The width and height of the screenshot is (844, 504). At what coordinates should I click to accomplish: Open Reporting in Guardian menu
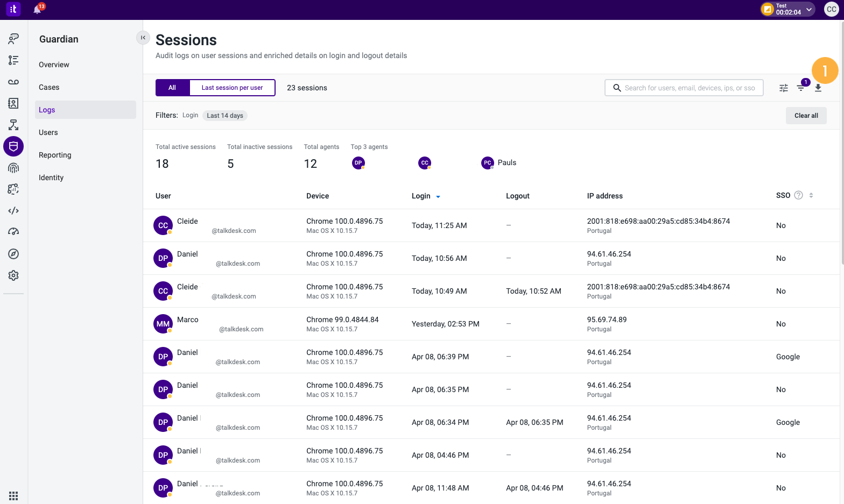[55, 155]
